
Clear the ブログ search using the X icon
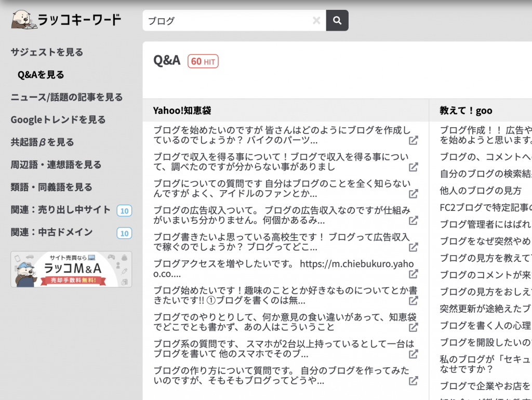click(x=316, y=20)
